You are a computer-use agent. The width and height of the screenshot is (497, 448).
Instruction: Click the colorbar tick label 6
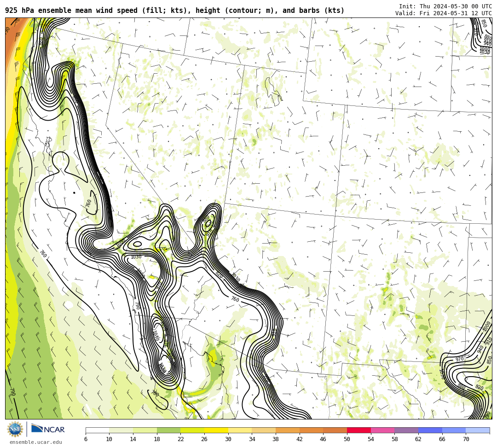click(86, 439)
